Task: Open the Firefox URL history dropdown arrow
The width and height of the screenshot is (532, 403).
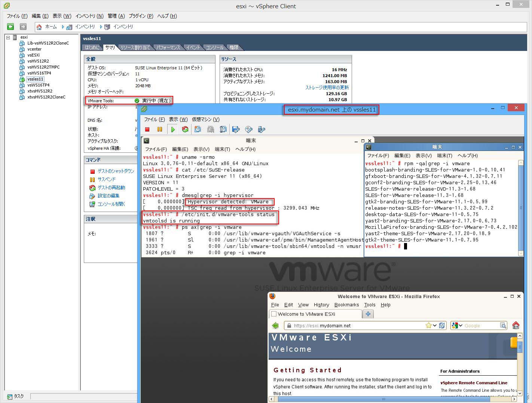Action: (435, 325)
